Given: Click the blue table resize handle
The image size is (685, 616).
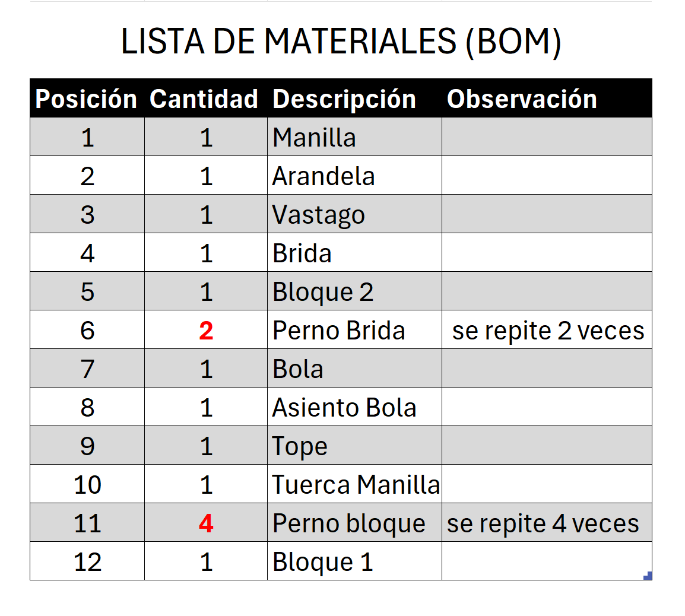Looking at the screenshot, I should 648,576.
